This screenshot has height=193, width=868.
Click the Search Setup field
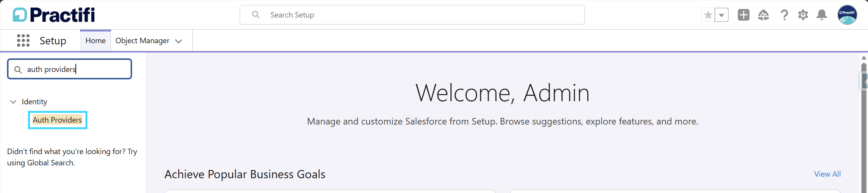point(412,15)
